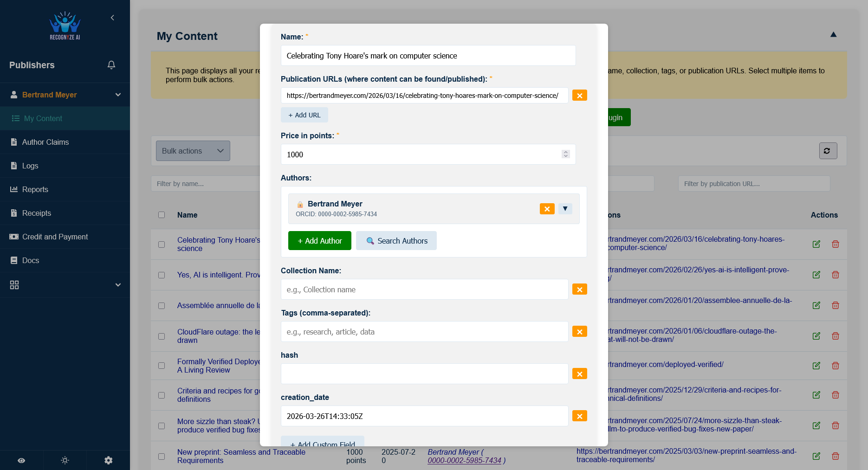Check the New preprint Seamless row checkbox
Viewport: 868px width, 470px height.
tap(162, 457)
